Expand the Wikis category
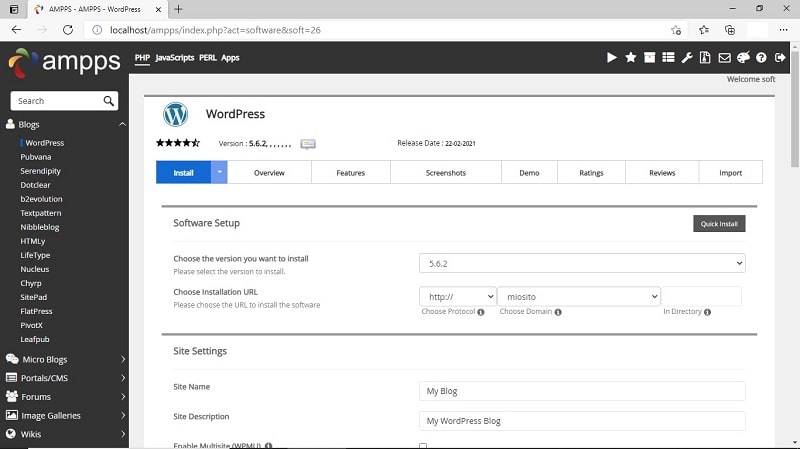 coord(123,434)
